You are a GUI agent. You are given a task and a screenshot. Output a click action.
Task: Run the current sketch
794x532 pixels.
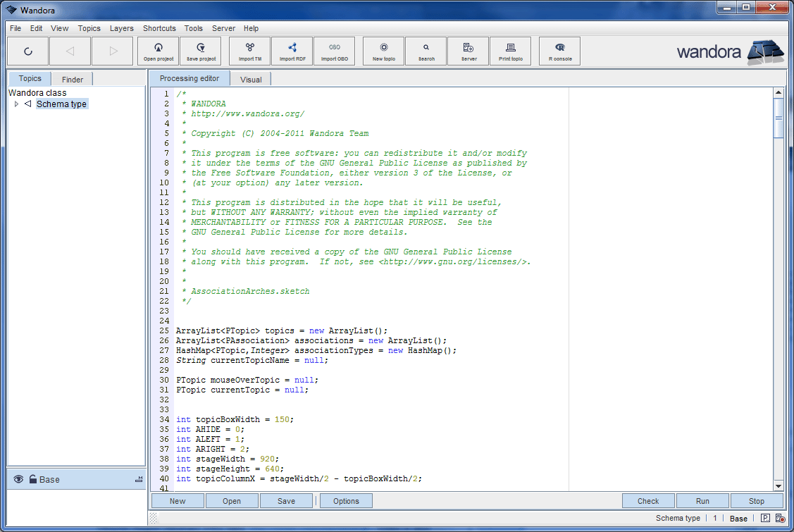[x=702, y=500]
